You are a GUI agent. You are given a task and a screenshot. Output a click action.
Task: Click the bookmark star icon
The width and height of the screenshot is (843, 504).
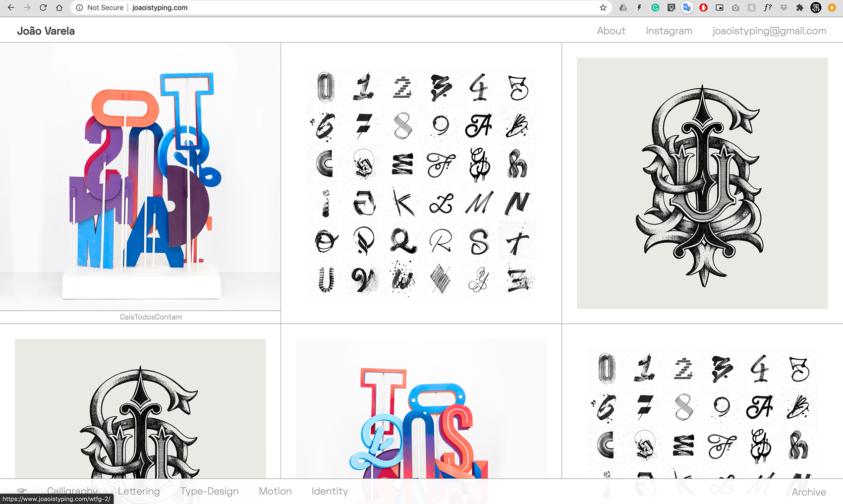[x=603, y=7]
